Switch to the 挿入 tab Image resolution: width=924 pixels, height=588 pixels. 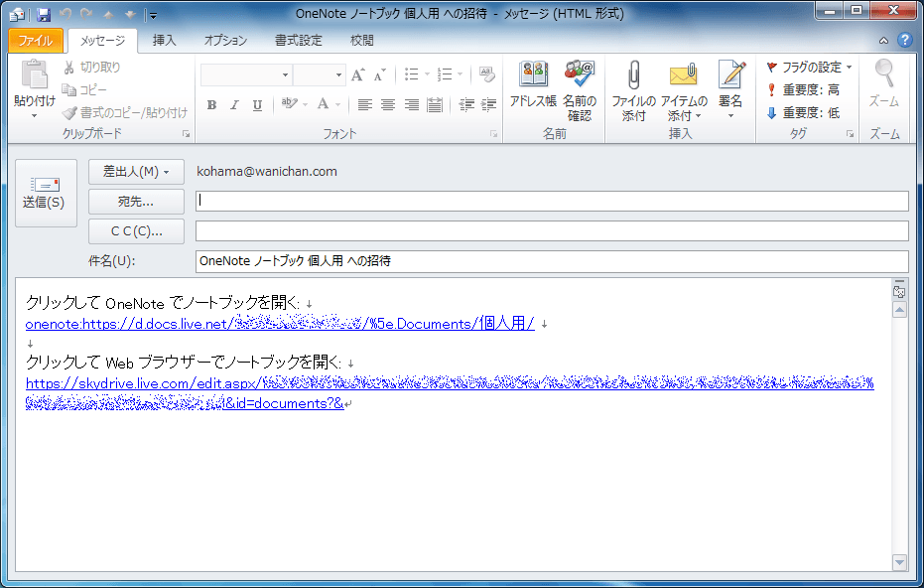click(165, 40)
